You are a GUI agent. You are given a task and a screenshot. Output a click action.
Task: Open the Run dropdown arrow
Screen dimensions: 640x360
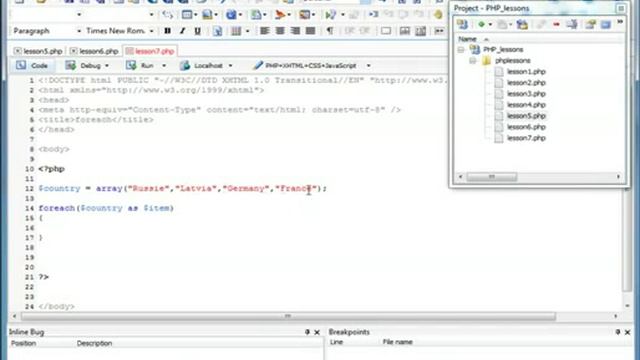(x=164, y=66)
